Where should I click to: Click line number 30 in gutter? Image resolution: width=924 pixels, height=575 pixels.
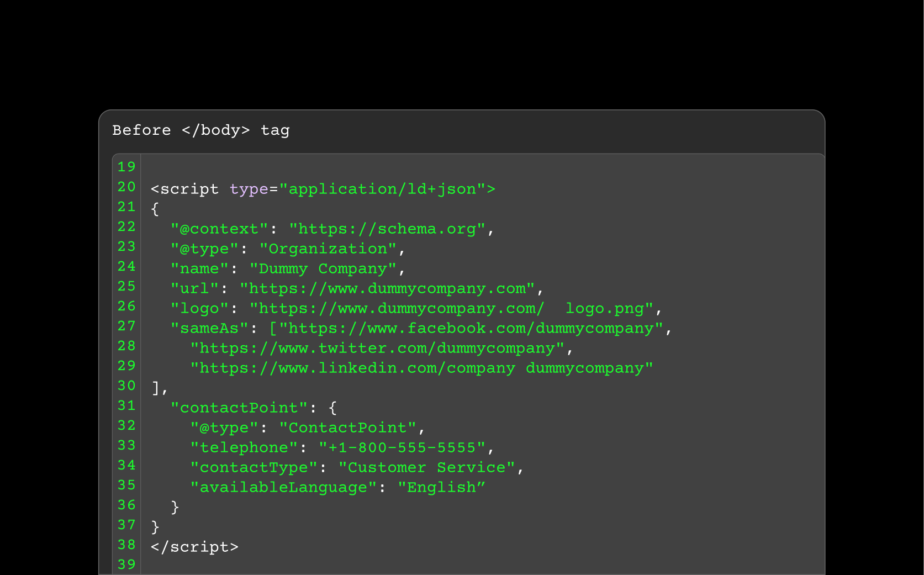(x=126, y=386)
